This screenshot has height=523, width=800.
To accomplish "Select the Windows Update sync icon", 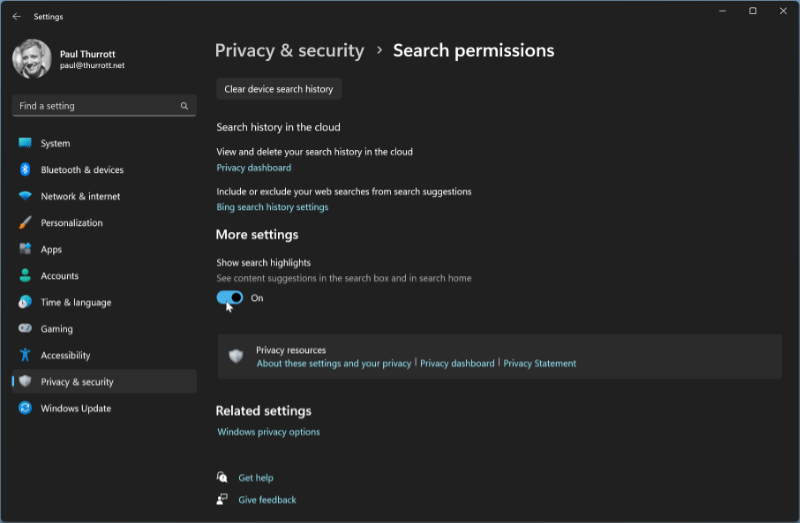I will click(x=25, y=408).
